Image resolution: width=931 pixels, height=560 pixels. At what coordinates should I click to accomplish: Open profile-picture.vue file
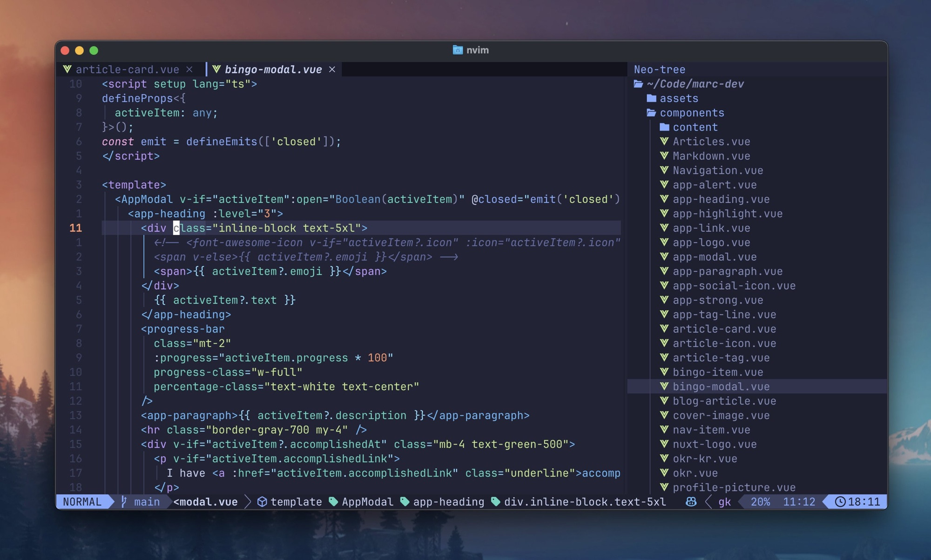pos(734,487)
